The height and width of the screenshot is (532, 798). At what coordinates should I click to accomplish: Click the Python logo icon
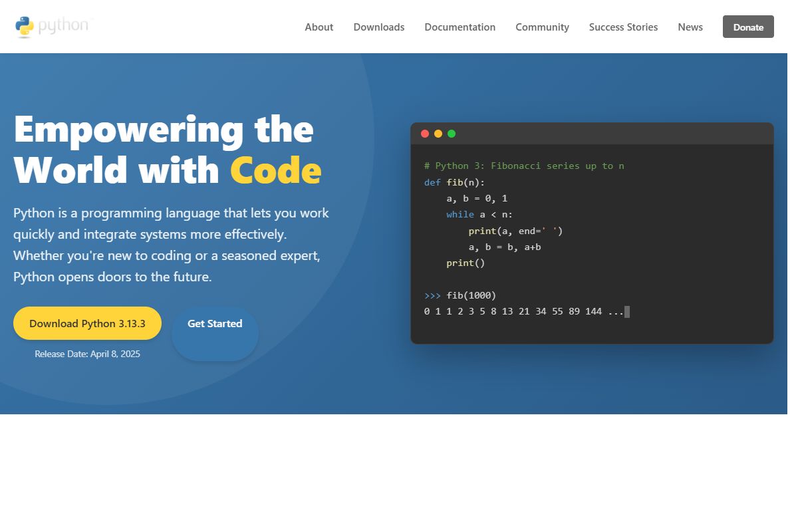point(24,26)
